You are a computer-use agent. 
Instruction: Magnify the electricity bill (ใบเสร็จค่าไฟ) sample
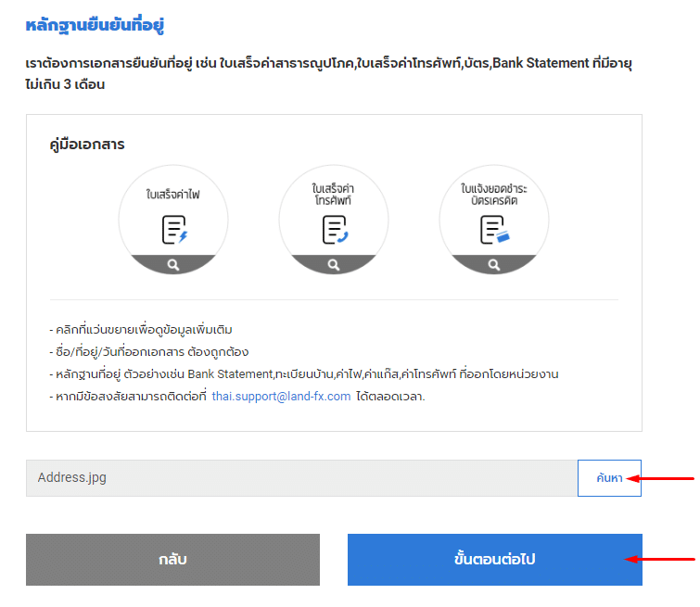173,264
